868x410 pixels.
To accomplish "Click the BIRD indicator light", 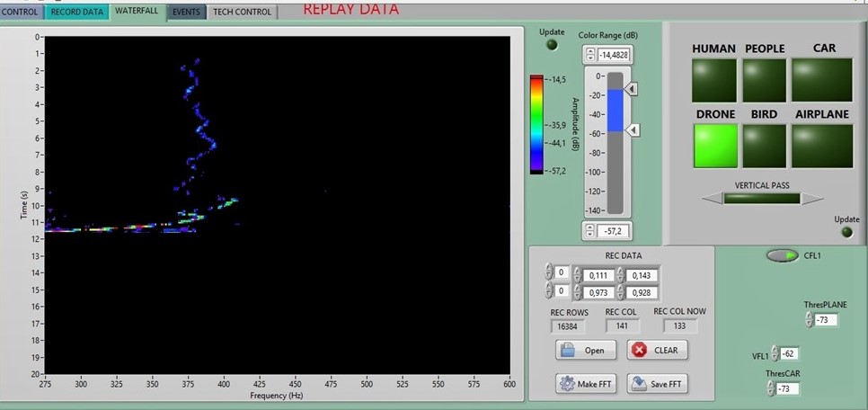I will coord(765,145).
